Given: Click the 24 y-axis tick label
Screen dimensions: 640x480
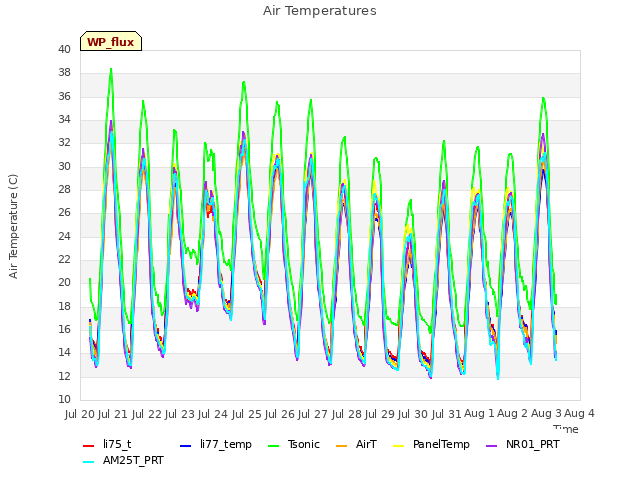Looking at the screenshot, I should tap(64, 236).
